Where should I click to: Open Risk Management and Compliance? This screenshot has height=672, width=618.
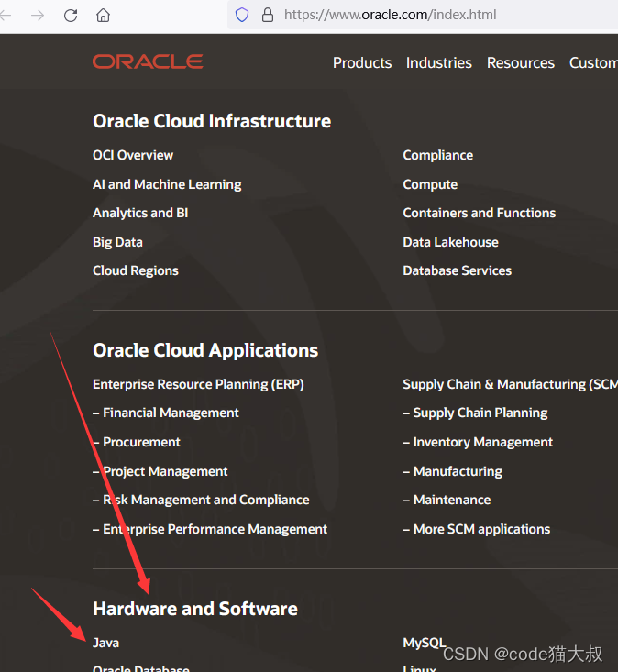tap(201, 500)
